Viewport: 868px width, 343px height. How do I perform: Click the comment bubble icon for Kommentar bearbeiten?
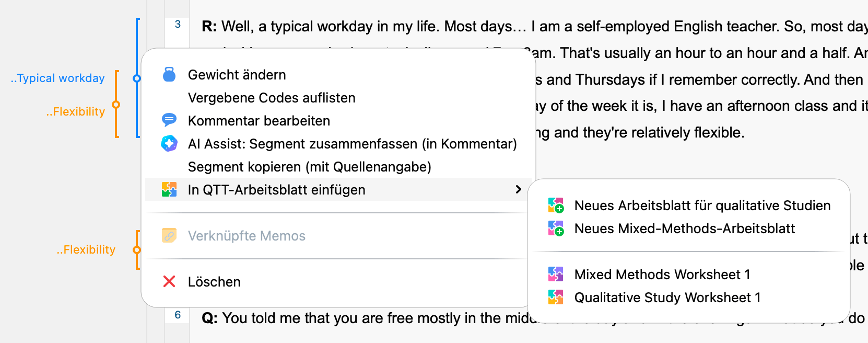169,120
